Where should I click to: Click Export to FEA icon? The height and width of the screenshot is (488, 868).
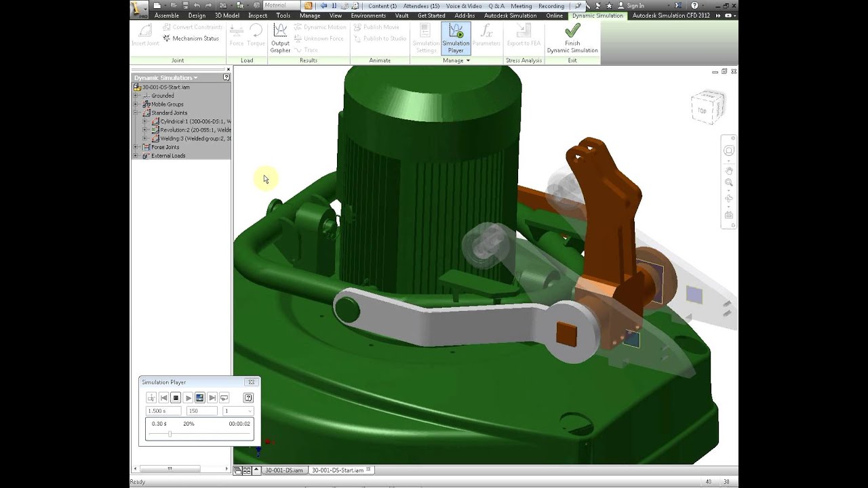pyautogui.click(x=524, y=35)
